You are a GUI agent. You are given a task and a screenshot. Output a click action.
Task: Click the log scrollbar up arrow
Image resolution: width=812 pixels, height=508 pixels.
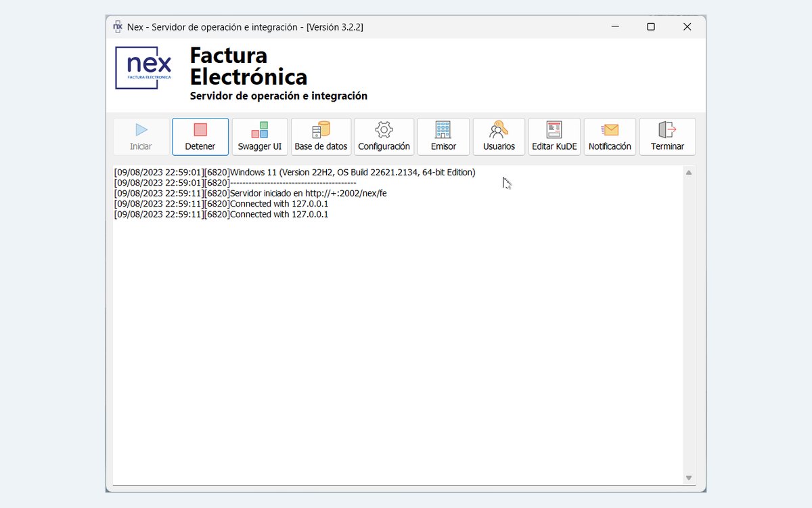click(x=689, y=173)
